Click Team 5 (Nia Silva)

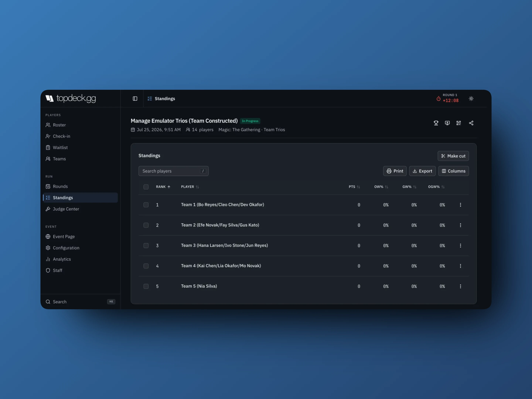coord(199,286)
